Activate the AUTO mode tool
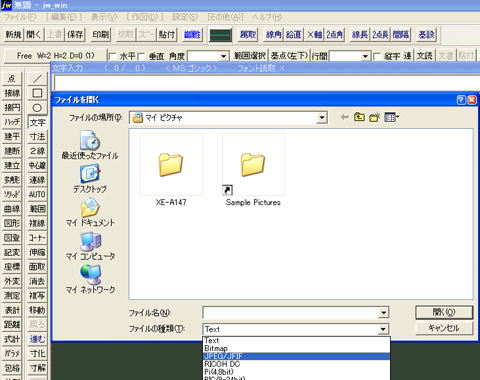Screen dimensions: 480x380 click(37, 194)
